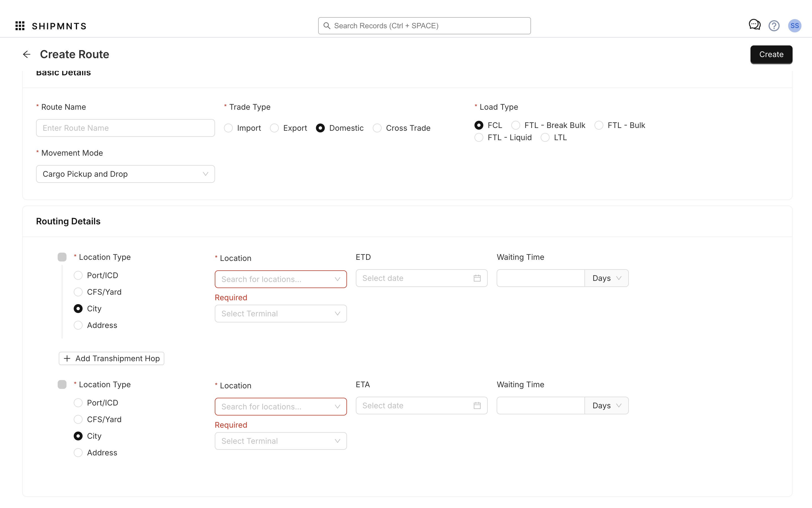Open the Days unit dropdown in ETD row
Screen dimensions: 812x508
coord(606,278)
